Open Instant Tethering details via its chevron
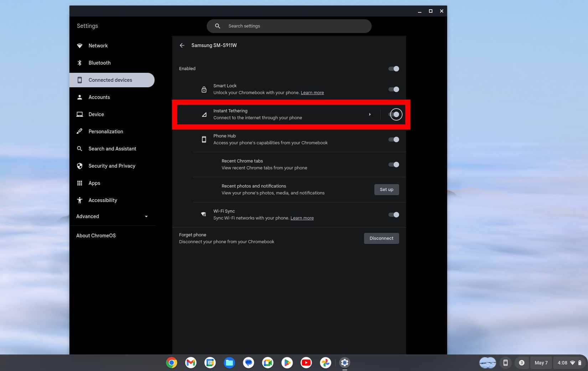Image resolution: width=588 pixels, height=371 pixels. point(370,114)
